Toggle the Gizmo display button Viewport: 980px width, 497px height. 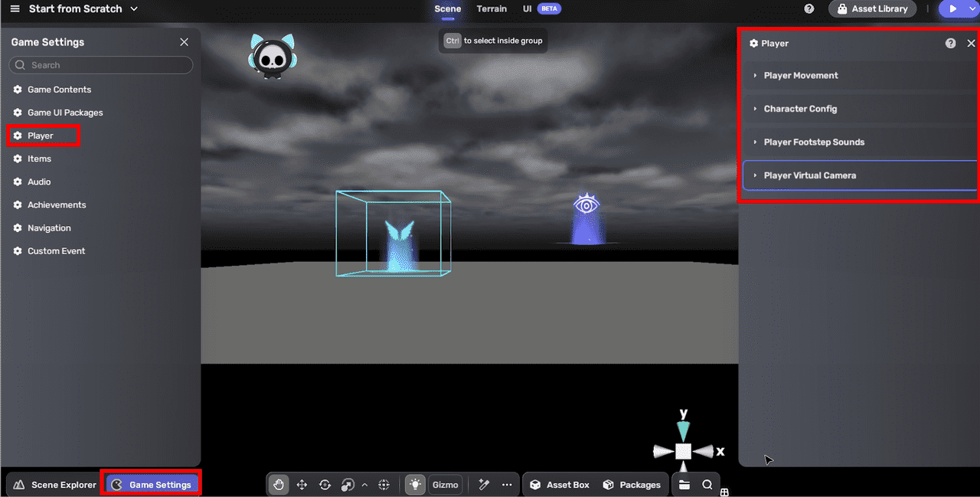[x=445, y=485]
